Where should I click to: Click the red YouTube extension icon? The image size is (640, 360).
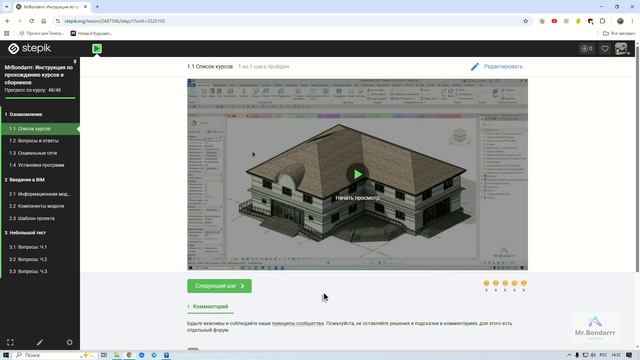(554, 21)
